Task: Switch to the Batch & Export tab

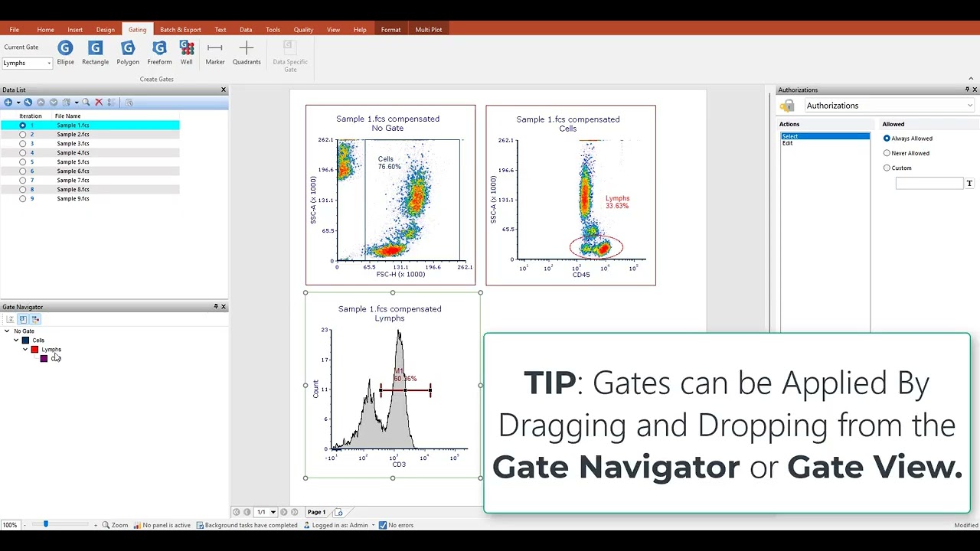Action: pyautogui.click(x=181, y=30)
